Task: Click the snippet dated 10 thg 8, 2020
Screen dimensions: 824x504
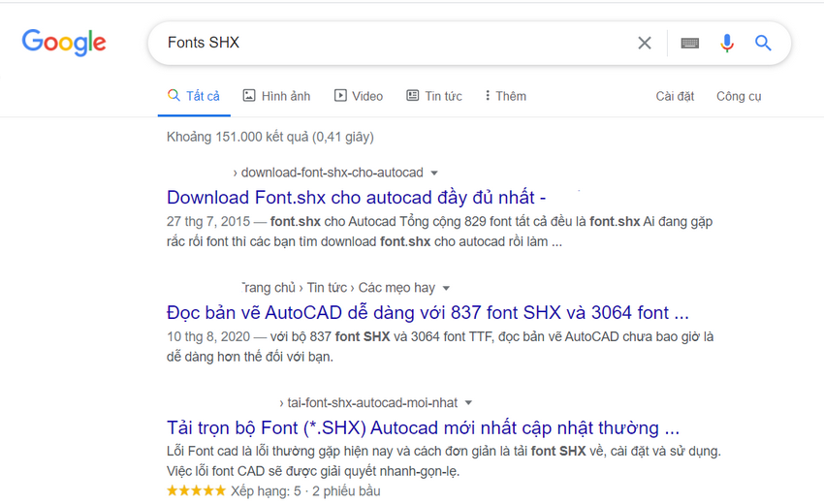Action: [x=440, y=347]
